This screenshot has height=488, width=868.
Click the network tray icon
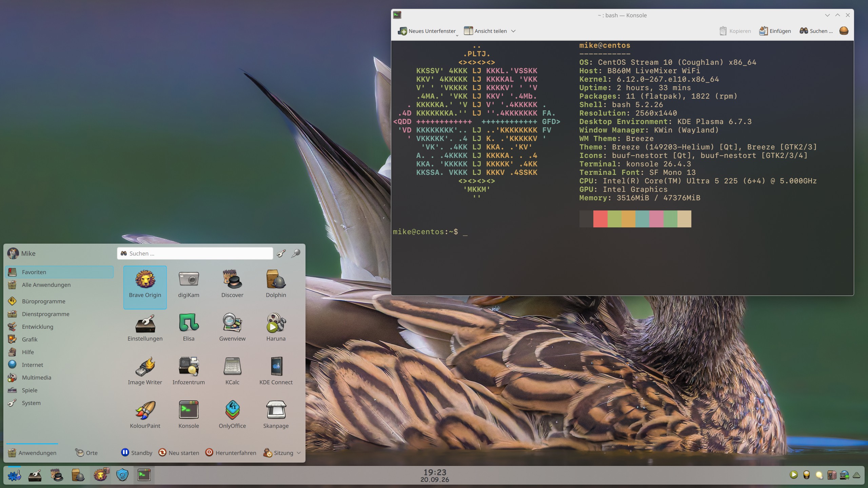click(845, 475)
